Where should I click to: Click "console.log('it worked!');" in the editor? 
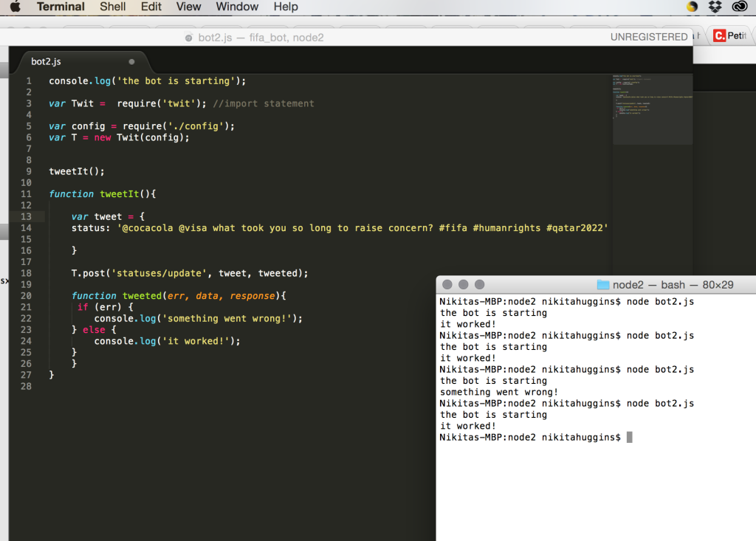168,342
